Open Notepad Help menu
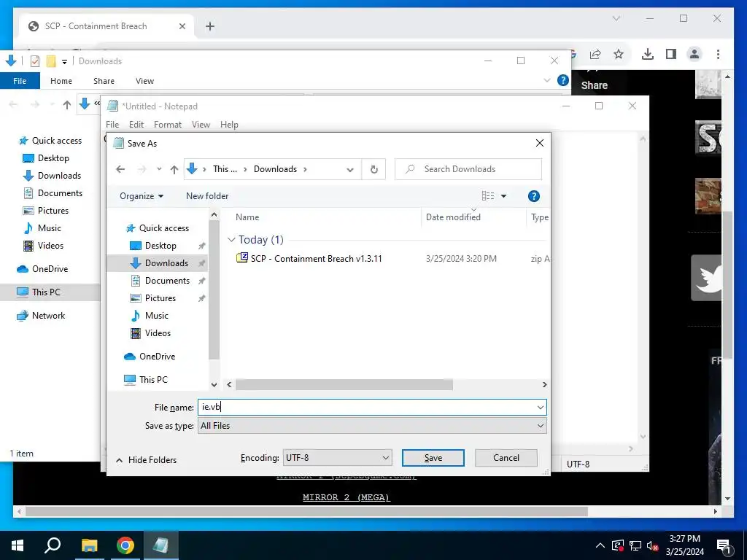Viewport: 747px width, 560px height. (229, 124)
